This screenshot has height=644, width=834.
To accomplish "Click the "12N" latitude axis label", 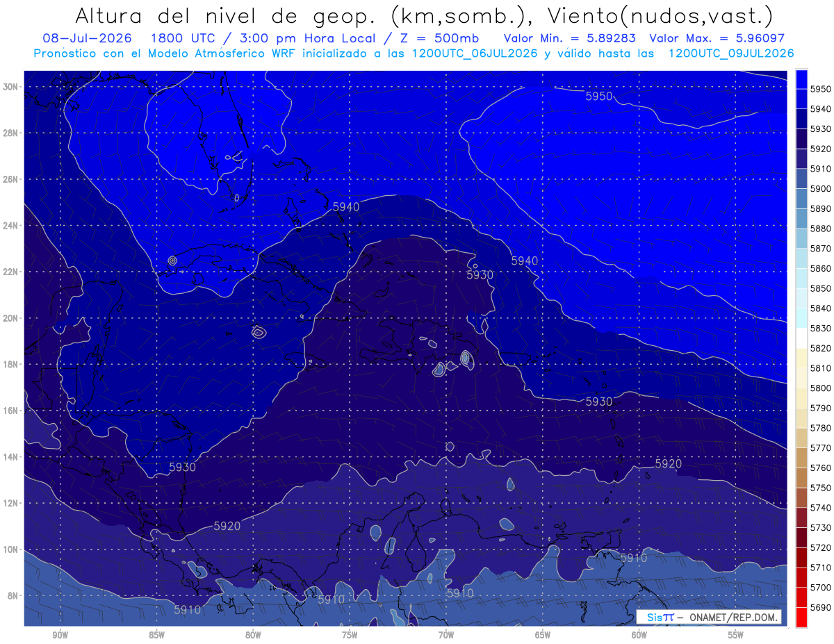I will (12, 503).
